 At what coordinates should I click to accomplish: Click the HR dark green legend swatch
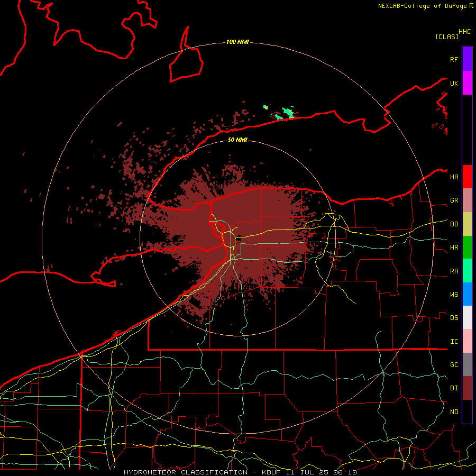click(x=467, y=248)
